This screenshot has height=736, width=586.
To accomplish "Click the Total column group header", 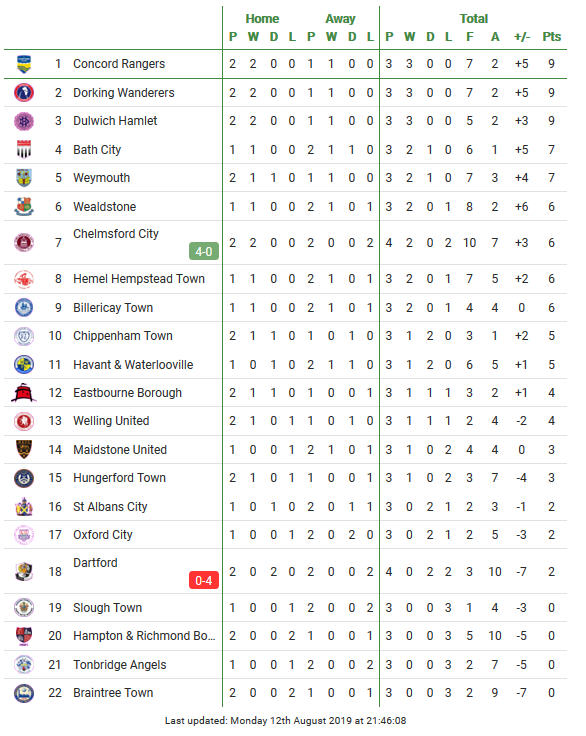I will (474, 19).
